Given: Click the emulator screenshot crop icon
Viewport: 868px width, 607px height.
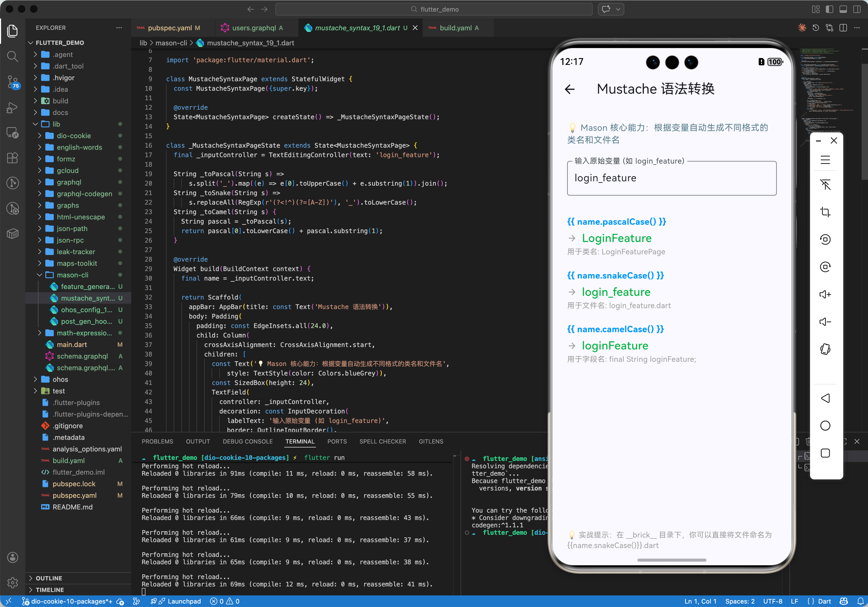Looking at the screenshot, I should coord(825,212).
